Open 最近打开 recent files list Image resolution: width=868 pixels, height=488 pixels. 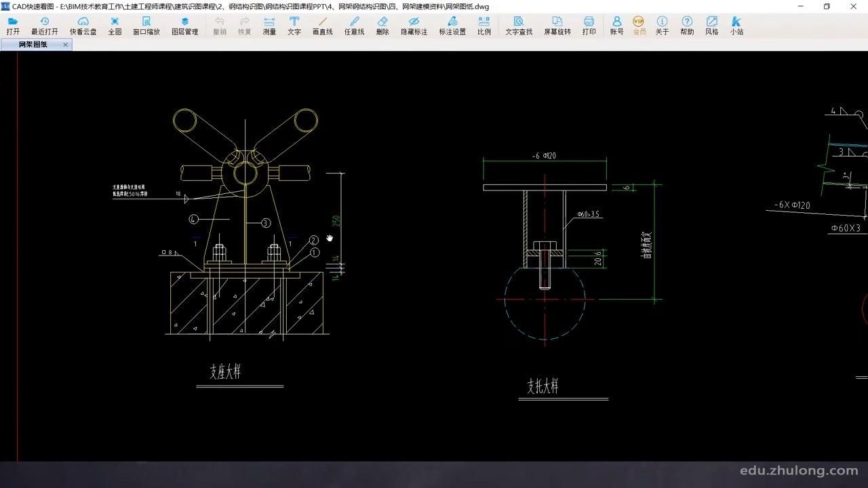click(45, 26)
